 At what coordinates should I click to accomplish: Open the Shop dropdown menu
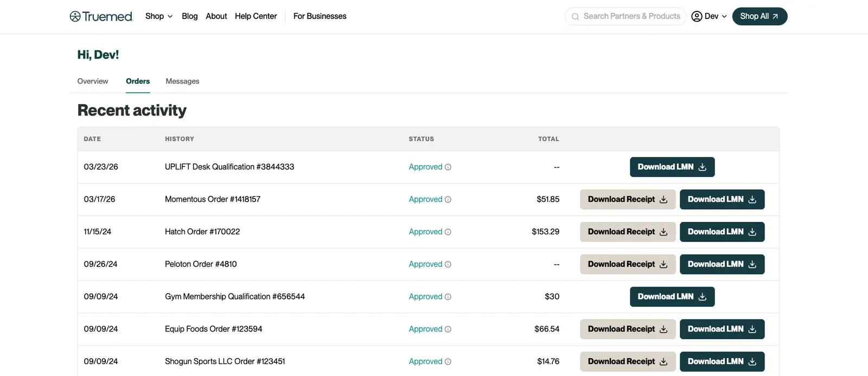point(159,16)
